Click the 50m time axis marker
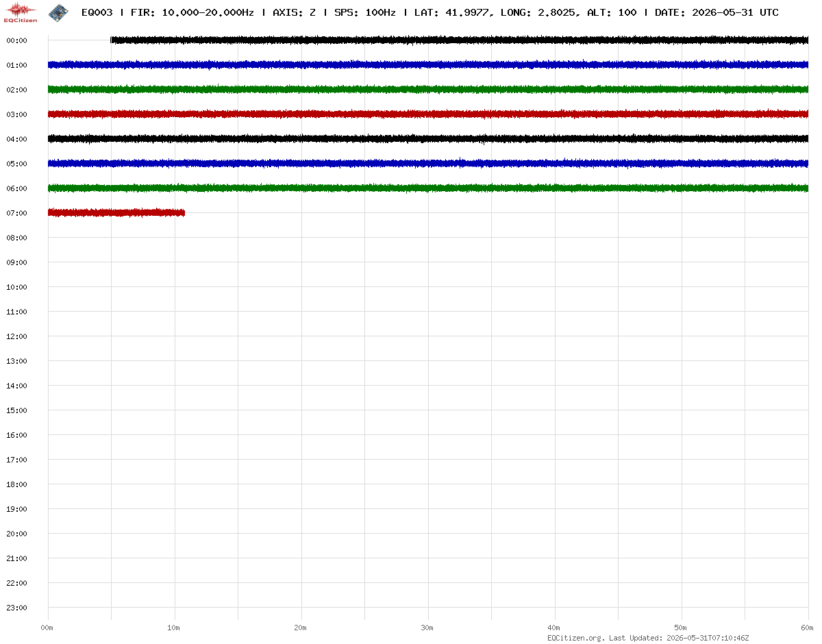The height and width of the screenshot is (644, 822). tap(681, 628)
